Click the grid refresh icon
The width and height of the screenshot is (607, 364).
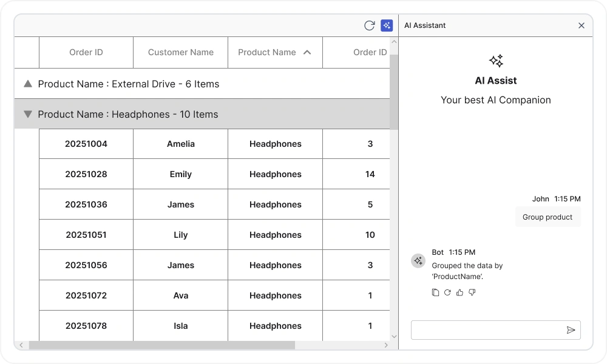pyautogui.click(x=369, y=25)
